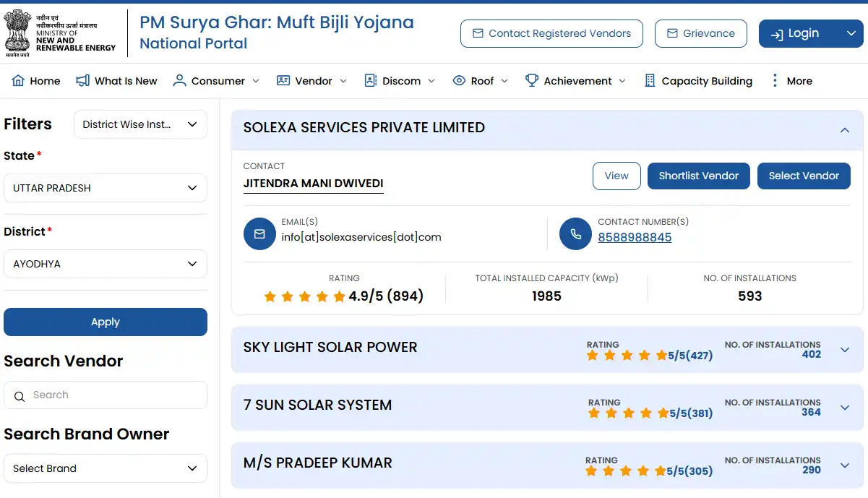The height and width of the screenshot is (498, 868).
Task: Click the email info[at]solexaservices[dot]com
Action: 361,237
